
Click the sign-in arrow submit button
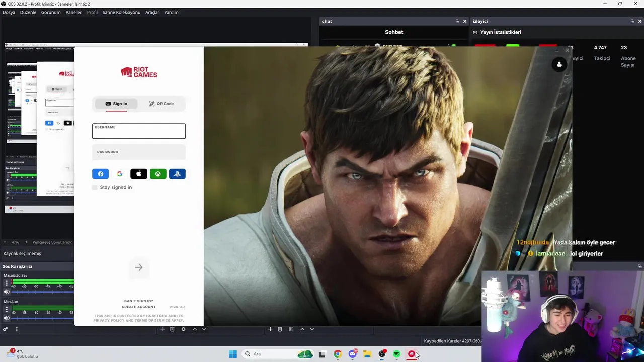[x=139, y=267]
